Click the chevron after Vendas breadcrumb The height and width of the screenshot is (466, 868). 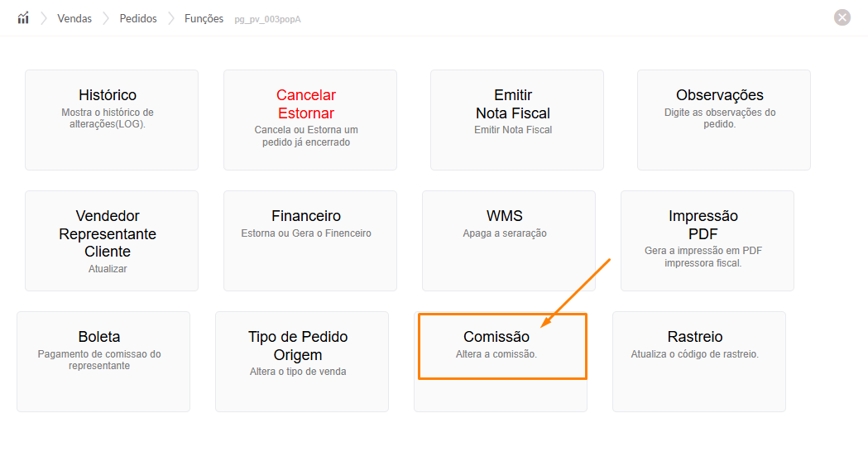pos(106,18)
